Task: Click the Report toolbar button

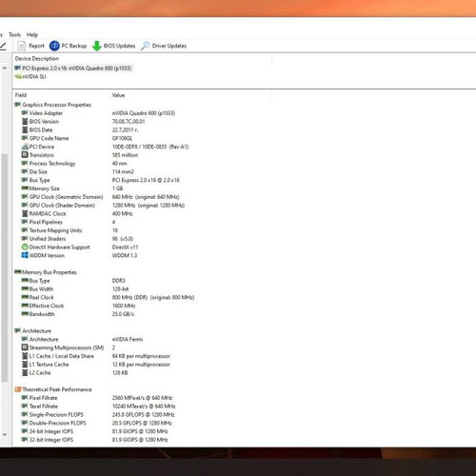Action: tap(31, 46)
